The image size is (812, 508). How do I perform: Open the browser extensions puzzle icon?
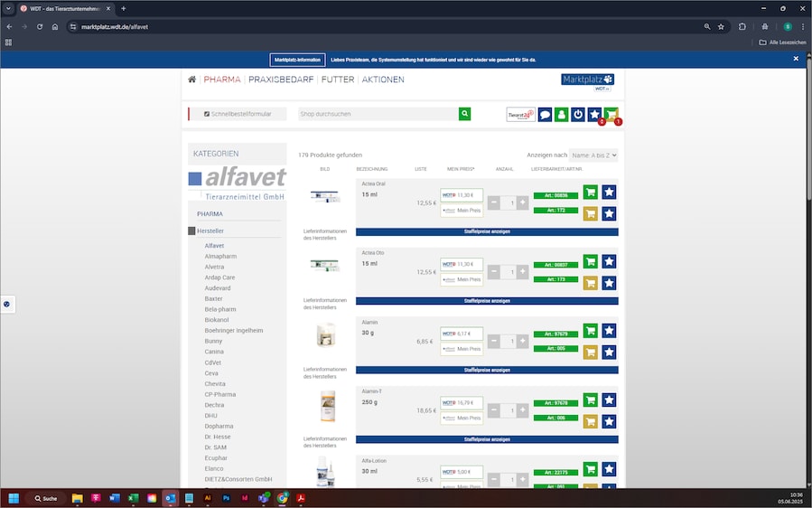(x=742, y=26)
